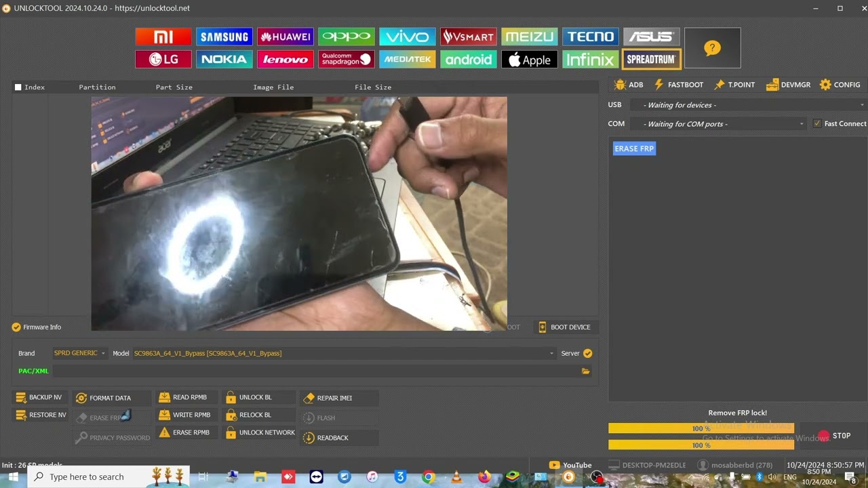Viewport: 868px width, 488px height.
Task: Open the T.POINT tab
Action: pos(734,85)
